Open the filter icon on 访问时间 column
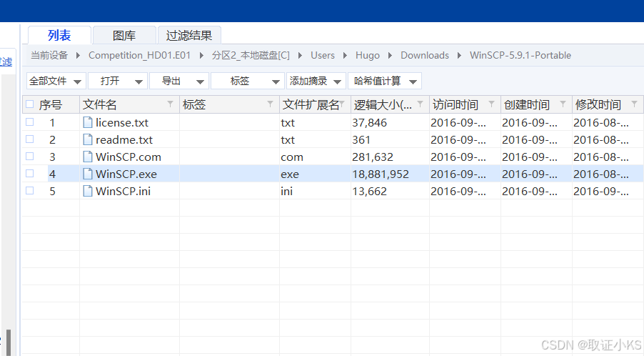This screenshot has height=356, width=644. 491,104
